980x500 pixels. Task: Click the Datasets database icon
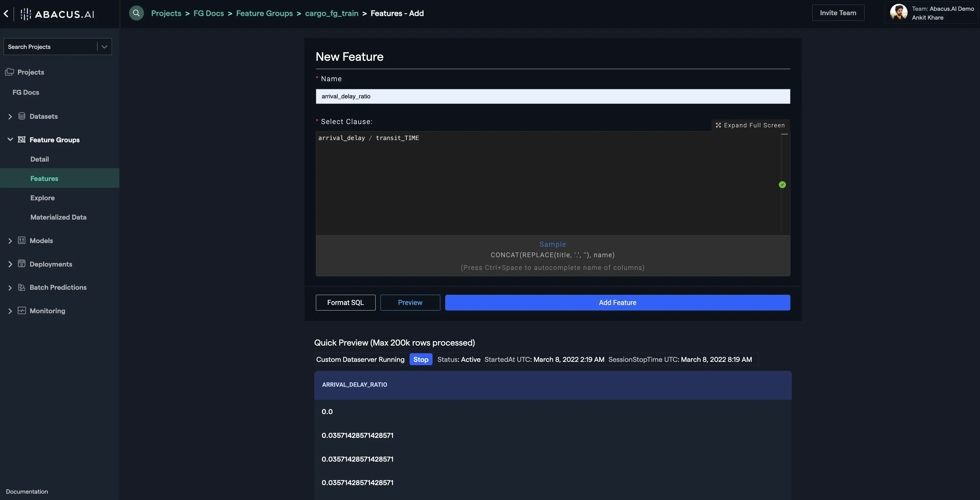click(x=22, y=116)
